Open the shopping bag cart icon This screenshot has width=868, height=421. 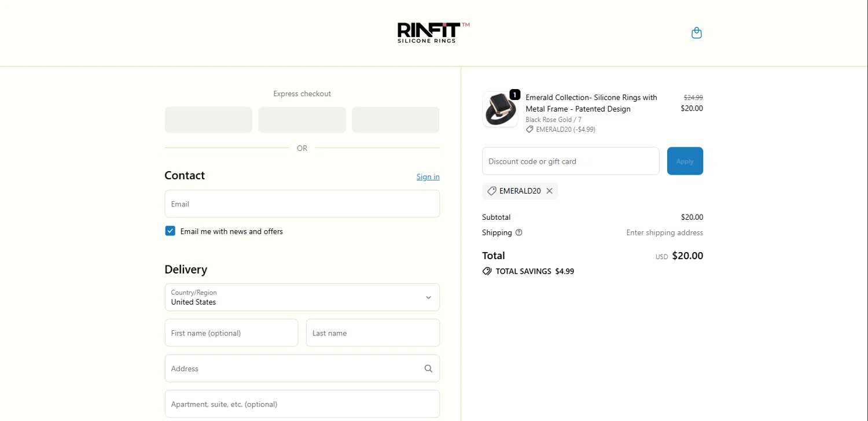tap(697, 33)
